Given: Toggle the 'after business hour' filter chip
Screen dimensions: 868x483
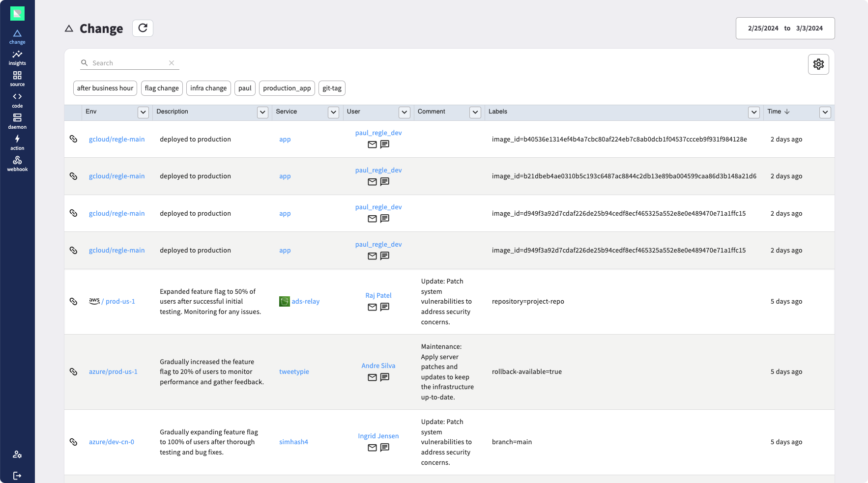Looking at the screenshot, I should (x=105, y=88).
